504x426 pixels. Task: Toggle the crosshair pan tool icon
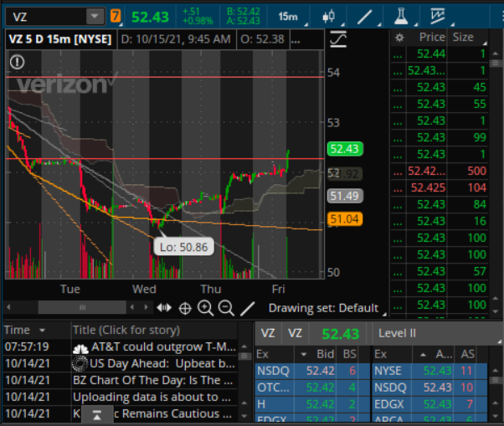click(185, 308)
